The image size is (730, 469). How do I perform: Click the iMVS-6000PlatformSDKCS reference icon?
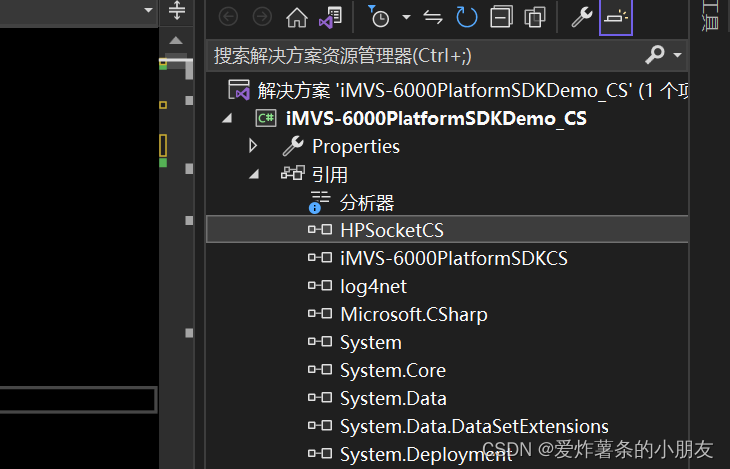pos(320,258)
